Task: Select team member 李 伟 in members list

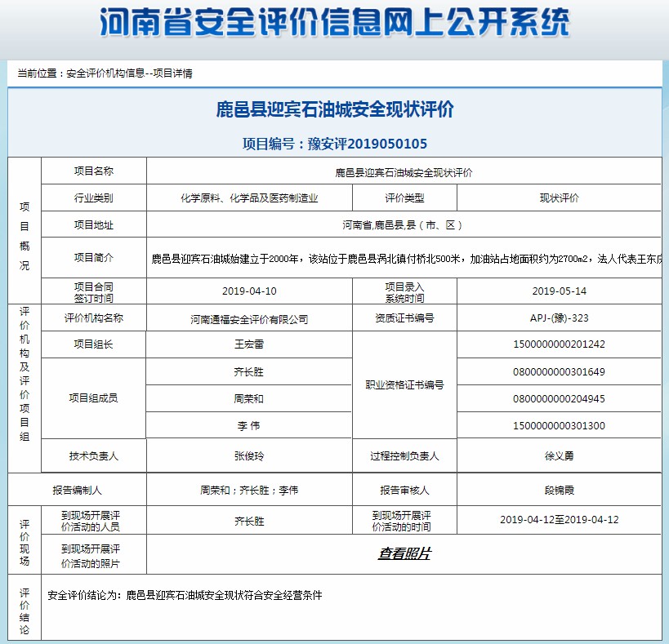Action: [249, 425]
